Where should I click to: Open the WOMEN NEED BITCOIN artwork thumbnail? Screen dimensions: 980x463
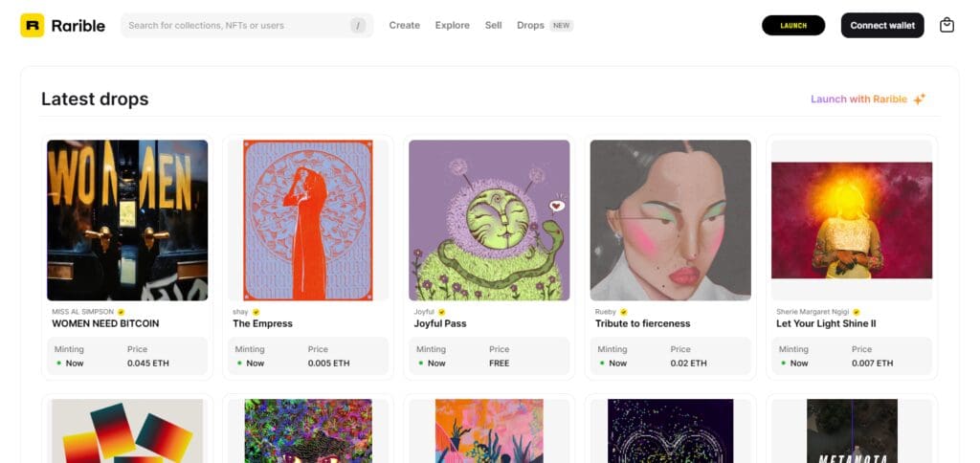(x=127, y=220)
